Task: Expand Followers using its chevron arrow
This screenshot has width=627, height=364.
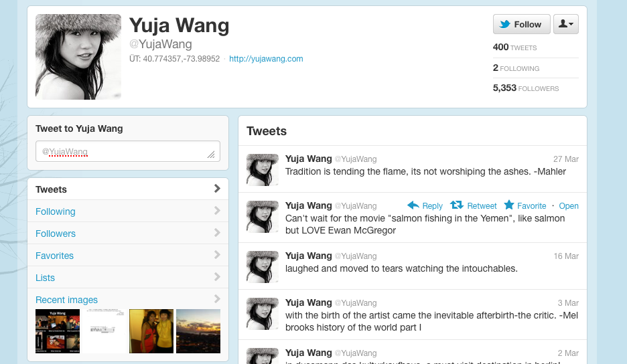Action: point(217,233)
